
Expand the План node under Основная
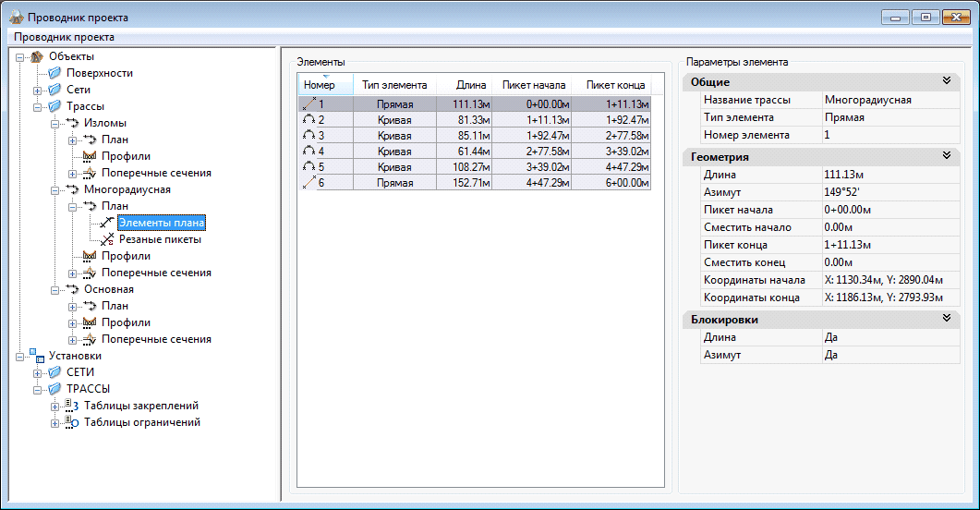(73, 306)
